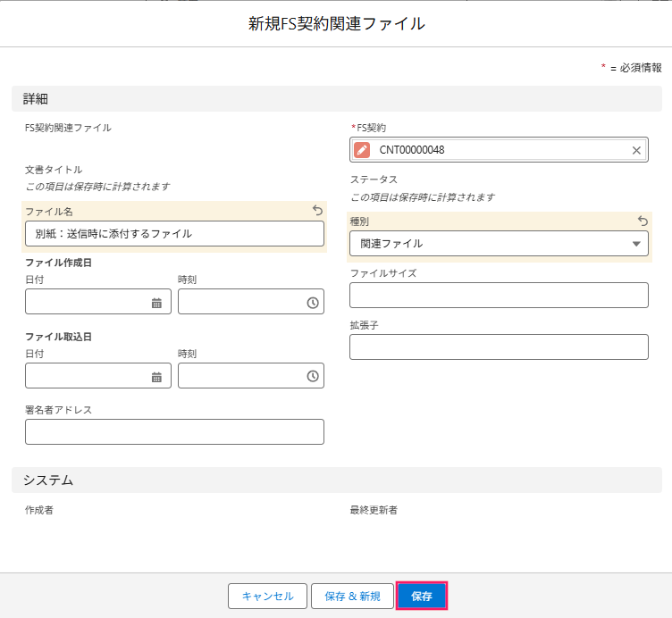Image resolution: width=672 pixels, height=618 pixels.
Task: Click the undo icon beside 種別
Action: (x=643, y=221)
